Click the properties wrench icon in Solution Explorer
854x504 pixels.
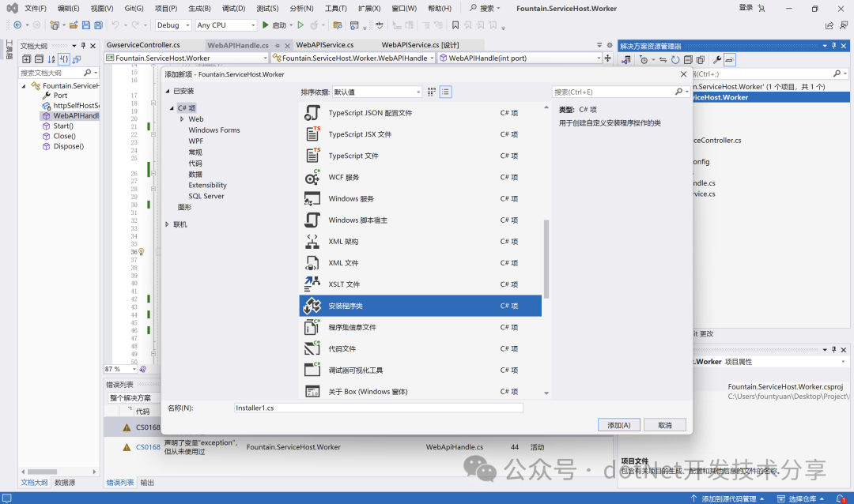(717, 60)
